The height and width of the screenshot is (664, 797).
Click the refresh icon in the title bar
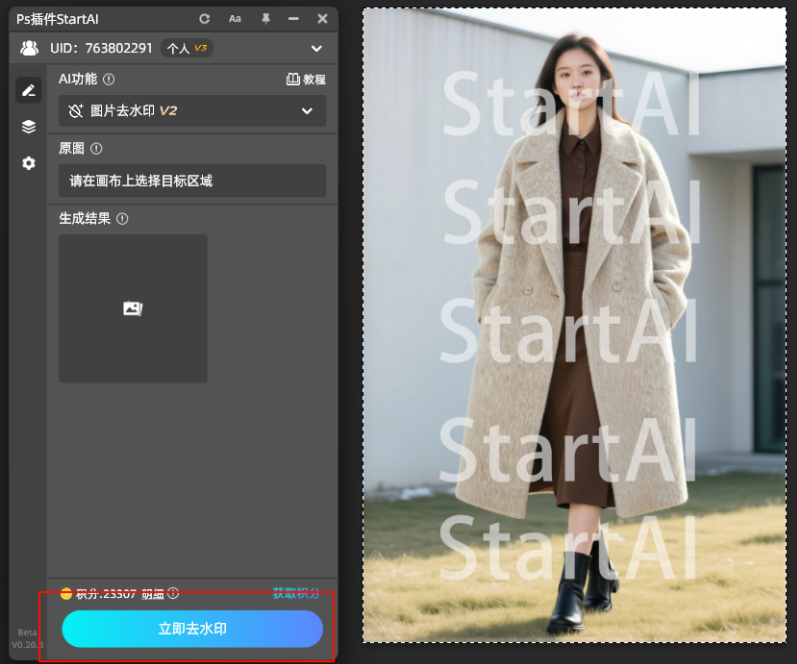205,19
